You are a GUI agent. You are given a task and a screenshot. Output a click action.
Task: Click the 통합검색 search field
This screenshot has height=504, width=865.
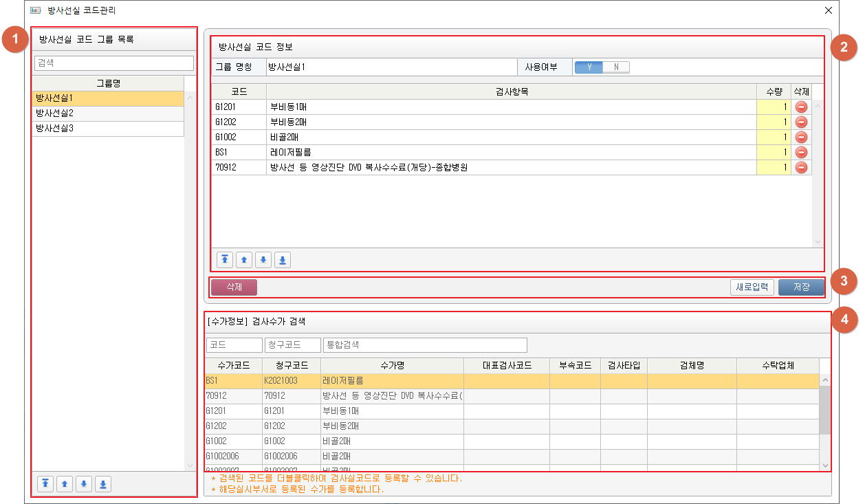coord(425,344)
